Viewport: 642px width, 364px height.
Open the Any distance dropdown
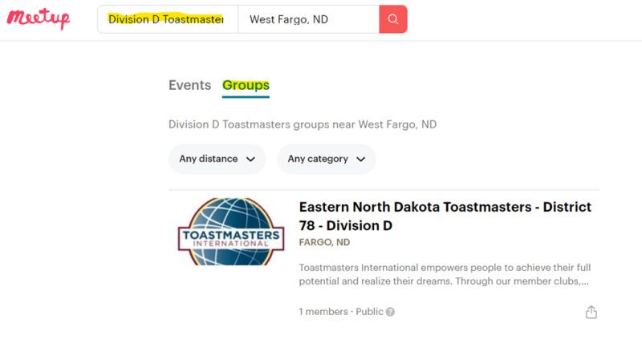tap(217, 159)
